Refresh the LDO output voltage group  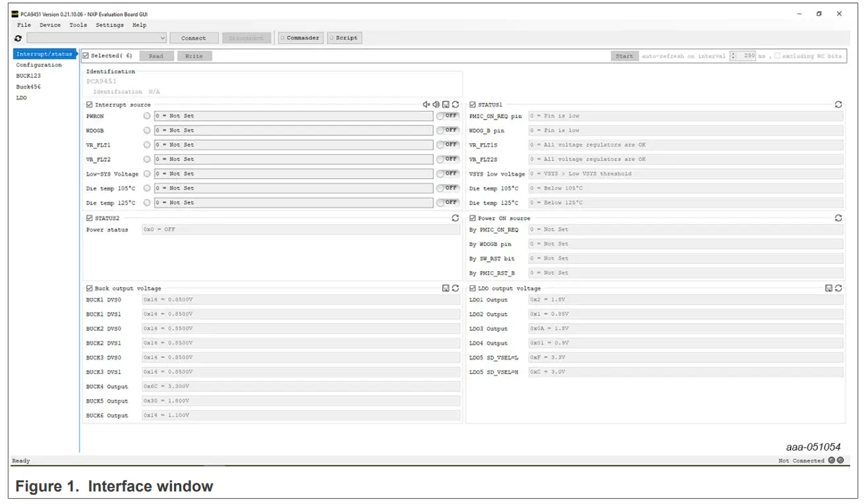pos(838,288)
